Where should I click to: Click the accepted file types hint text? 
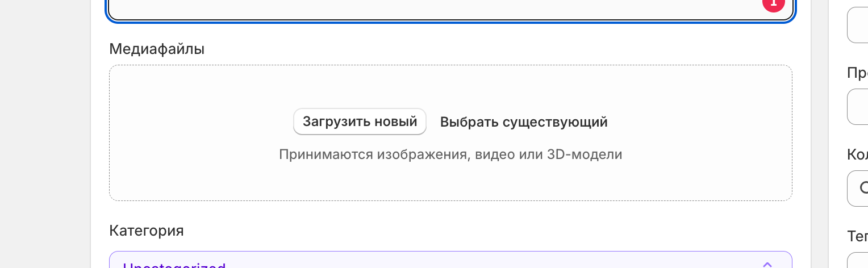[x=450, y=154]
